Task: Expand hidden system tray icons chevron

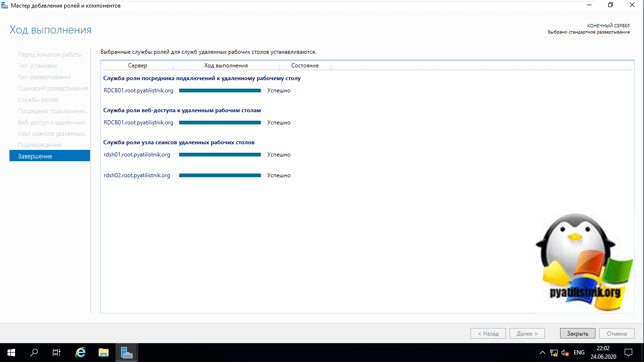Action: tap(542, 353)
